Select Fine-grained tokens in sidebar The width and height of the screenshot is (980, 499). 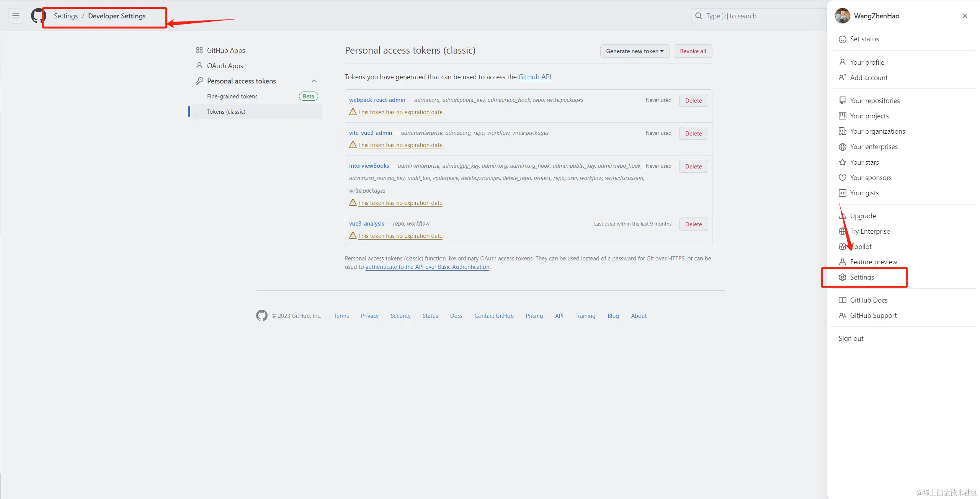(232, 97)
